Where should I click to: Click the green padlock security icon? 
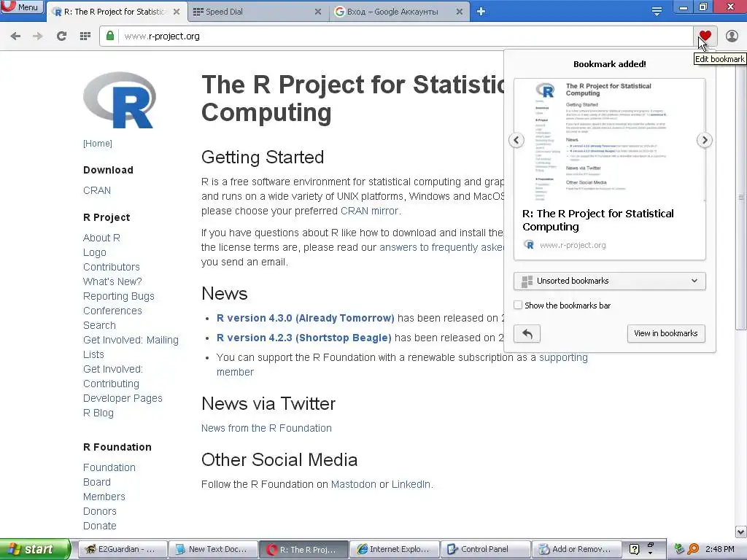(110, 36)
